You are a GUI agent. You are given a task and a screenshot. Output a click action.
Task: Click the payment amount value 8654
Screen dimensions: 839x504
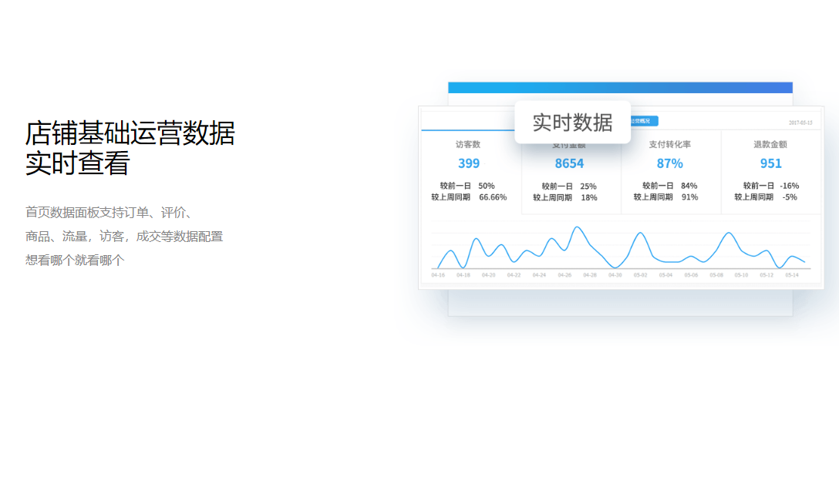click(569, 163)
